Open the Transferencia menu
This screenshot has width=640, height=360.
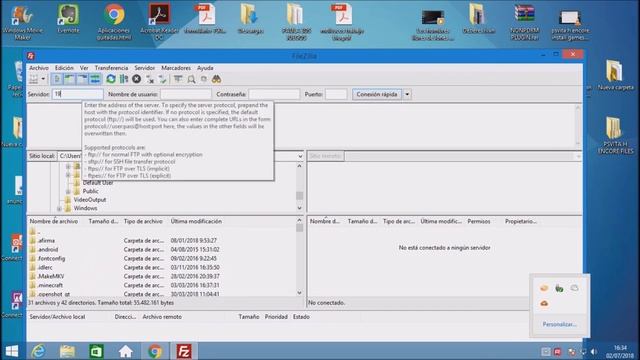point(111,68)
